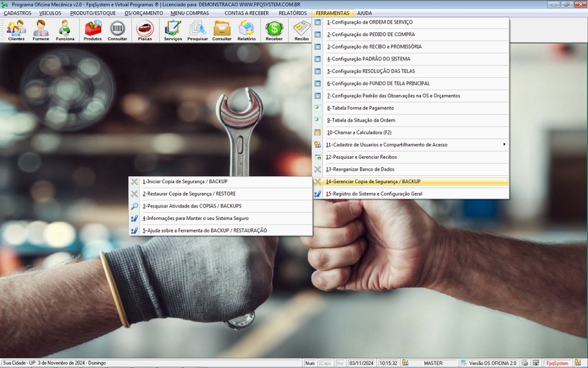
Task: Open the Clientes toolbar icon
Action: [16, 30]
